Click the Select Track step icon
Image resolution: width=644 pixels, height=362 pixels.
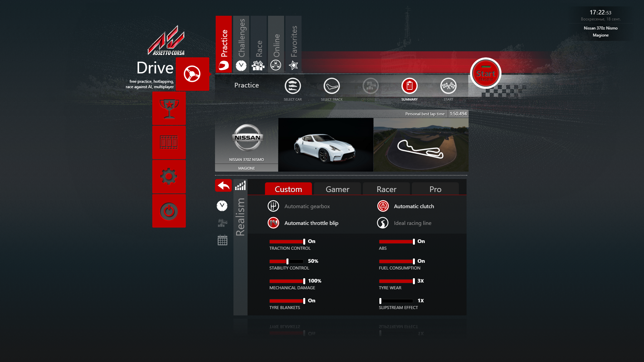point(332,86)
